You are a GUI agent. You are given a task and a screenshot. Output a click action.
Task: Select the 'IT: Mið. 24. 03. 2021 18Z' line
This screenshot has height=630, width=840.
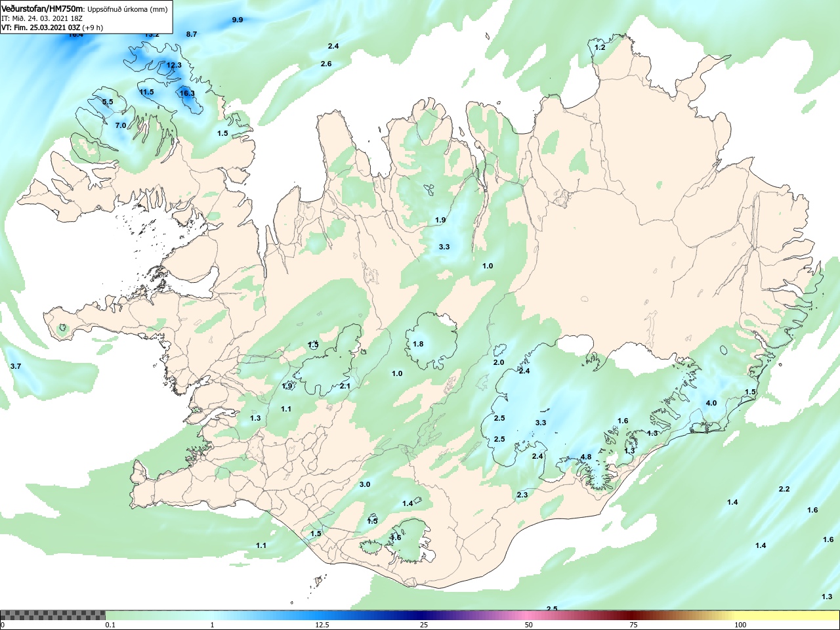[x=43, y=18]
